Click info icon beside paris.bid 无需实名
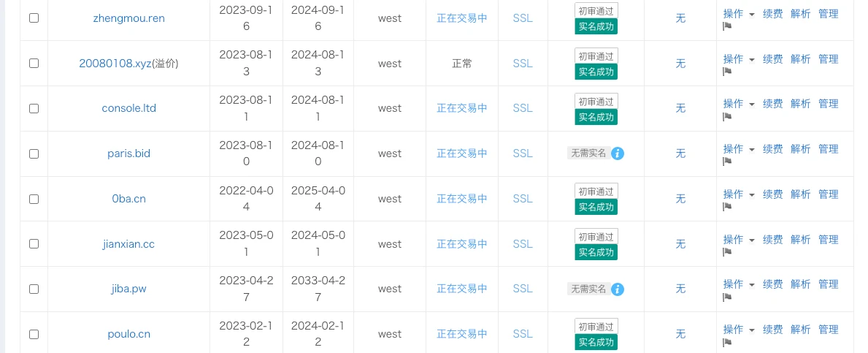868x353 pixels. 618,153
